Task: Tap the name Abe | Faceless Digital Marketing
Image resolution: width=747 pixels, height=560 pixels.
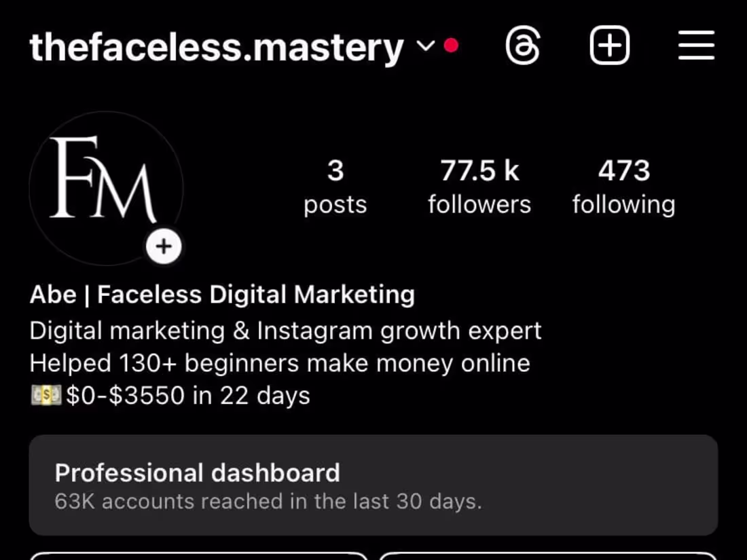Action: pyautogui.click(x=222, y=294)
